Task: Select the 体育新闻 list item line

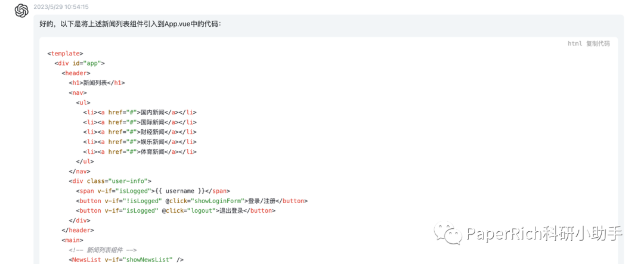Action: (140, 152)
